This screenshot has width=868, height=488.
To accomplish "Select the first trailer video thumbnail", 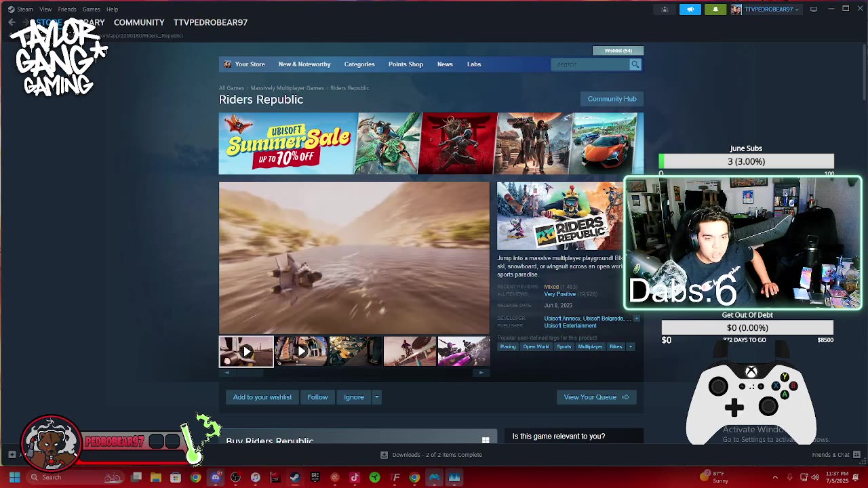I will coord(246,352).
